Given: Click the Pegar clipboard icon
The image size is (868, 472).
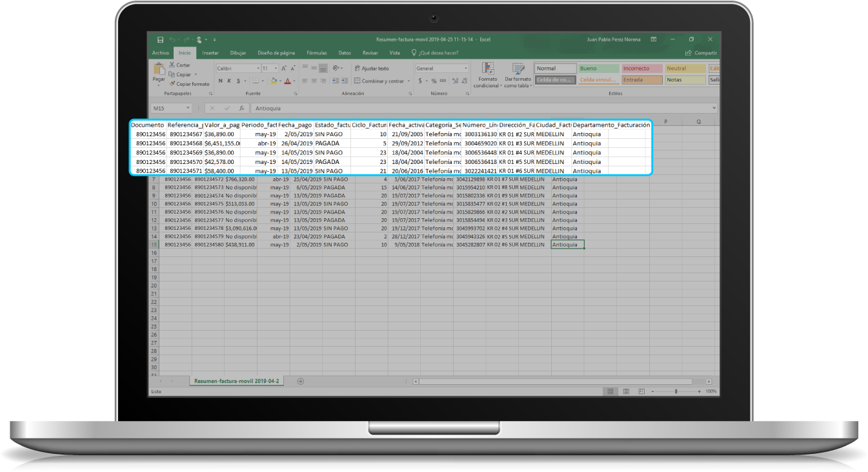Looking at the screenshot, I should (x=159, y=70).
